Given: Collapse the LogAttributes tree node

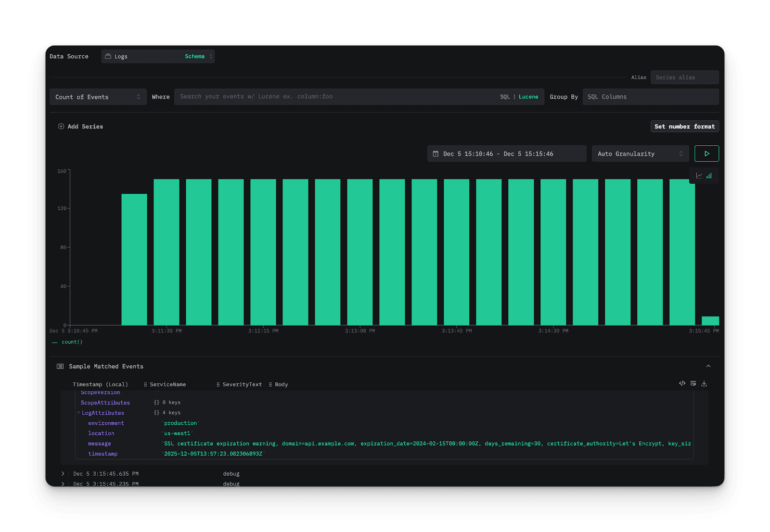Looking at the screenshot, I should click(x=78, y=413).
